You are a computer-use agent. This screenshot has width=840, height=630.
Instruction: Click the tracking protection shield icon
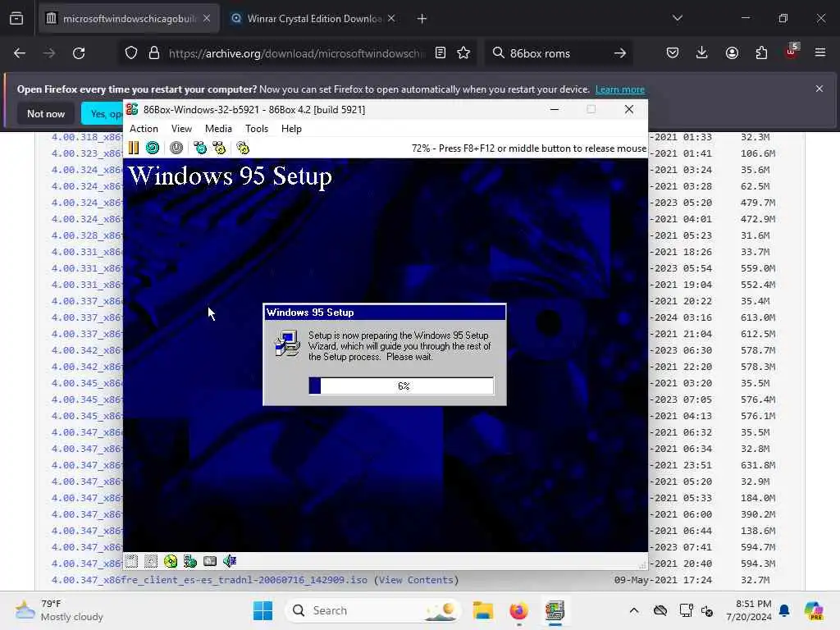[x=131, y=53]
